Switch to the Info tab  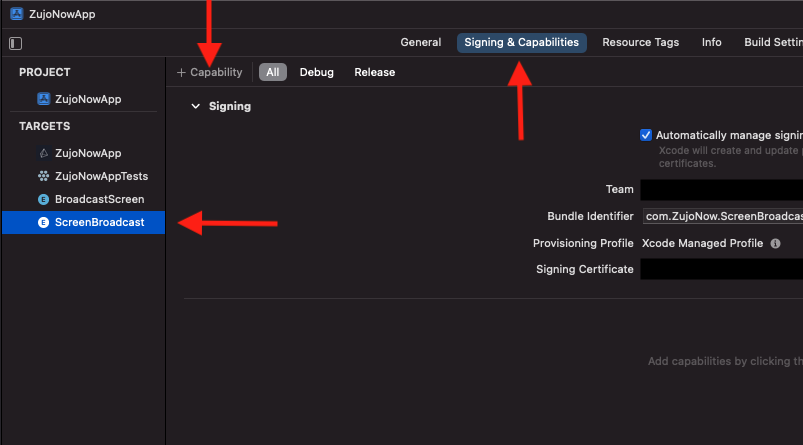[711, 43]
